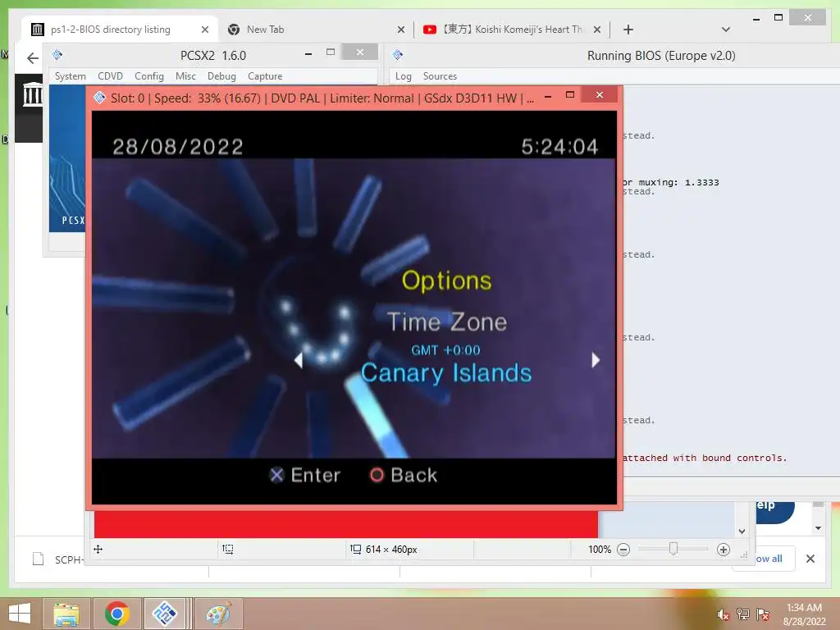Expand the Chrome tab search chevron
This screenshot has height=630, width=840.
coord(726,30)
